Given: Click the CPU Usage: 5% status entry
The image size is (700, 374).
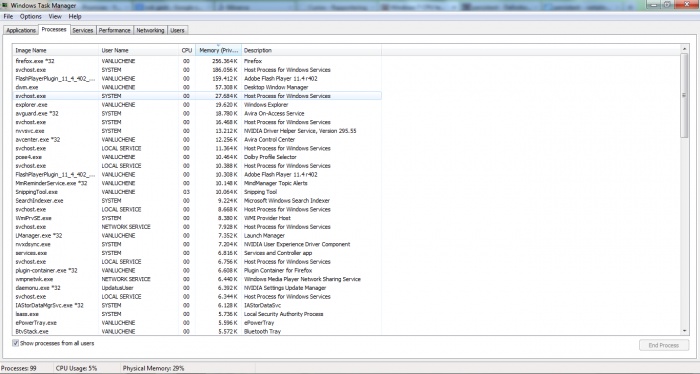Looking at the screenshot, I should (x=76, y=368).
